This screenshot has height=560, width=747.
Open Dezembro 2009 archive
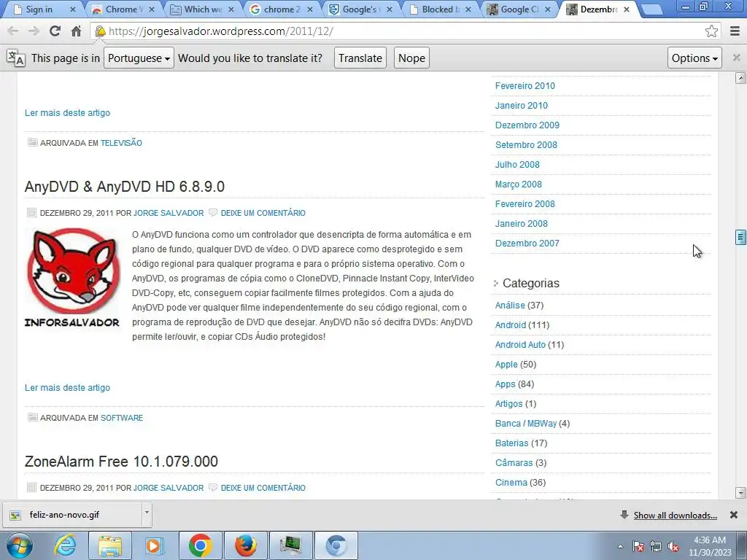[x=527, y=125]
